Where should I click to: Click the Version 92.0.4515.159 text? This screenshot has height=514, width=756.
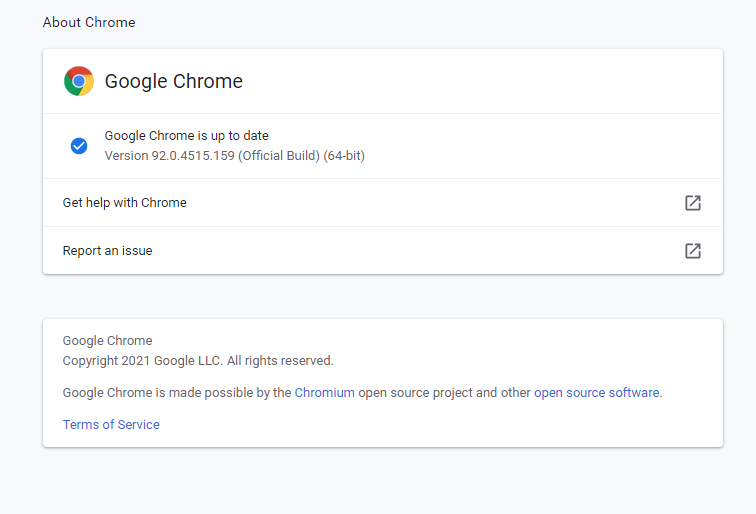click(x=235, y=156)
